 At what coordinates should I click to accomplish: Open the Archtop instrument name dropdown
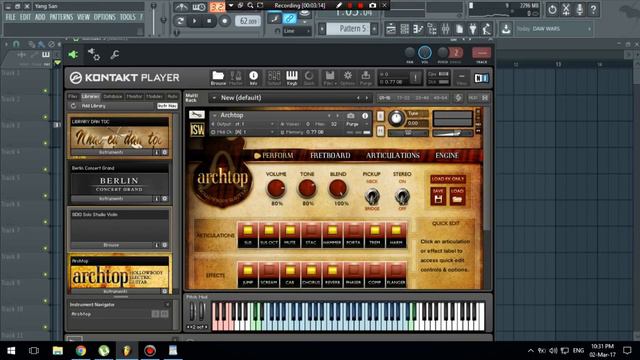pos(214,116)
